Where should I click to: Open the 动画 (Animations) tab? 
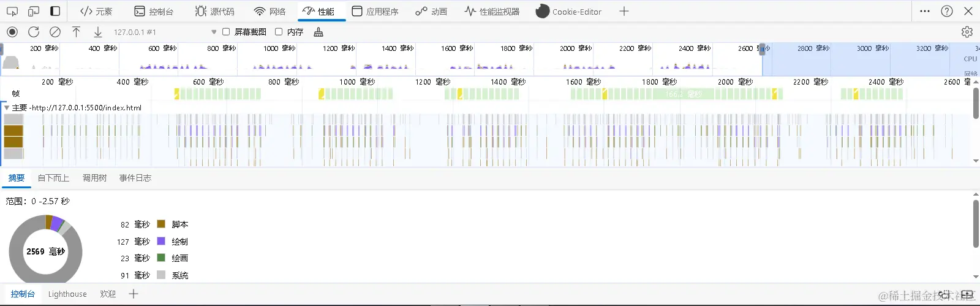[431, 11]
